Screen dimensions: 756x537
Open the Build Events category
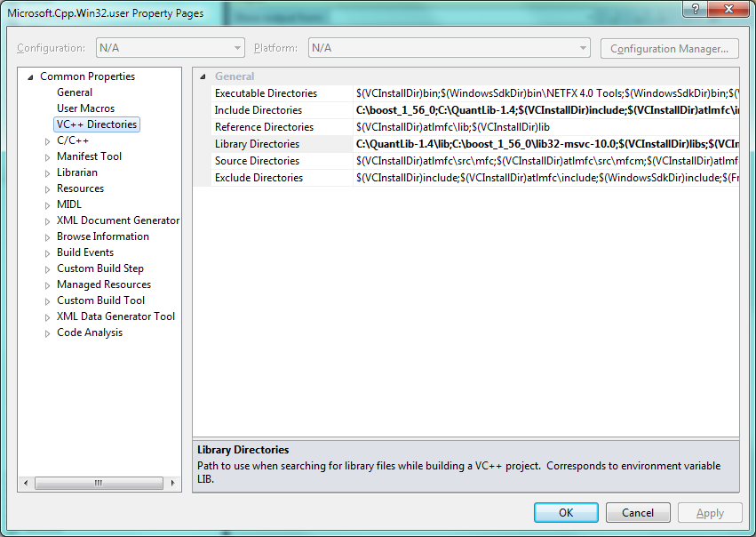coord(85,252)
